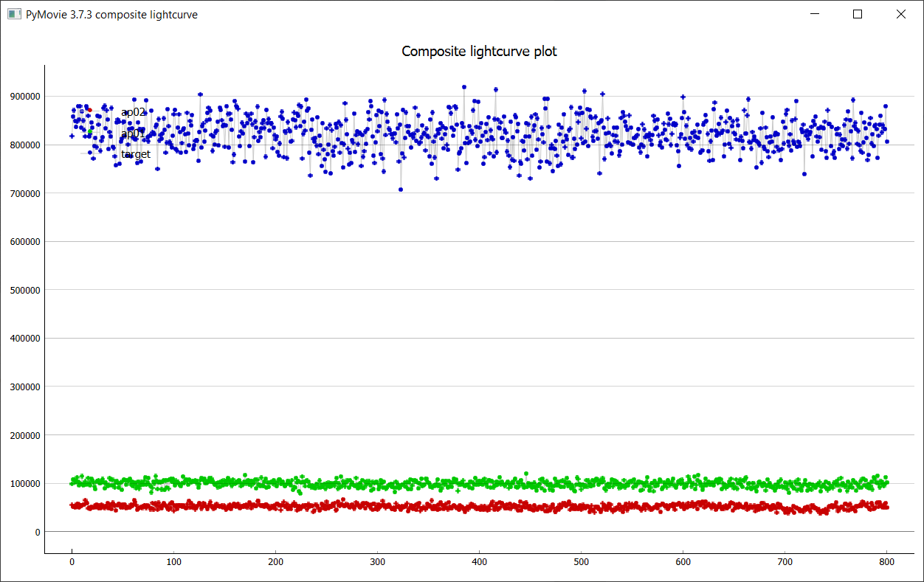Close the composite lightcurve window
This screenshot has height=582, width=924.
point(900,14)
